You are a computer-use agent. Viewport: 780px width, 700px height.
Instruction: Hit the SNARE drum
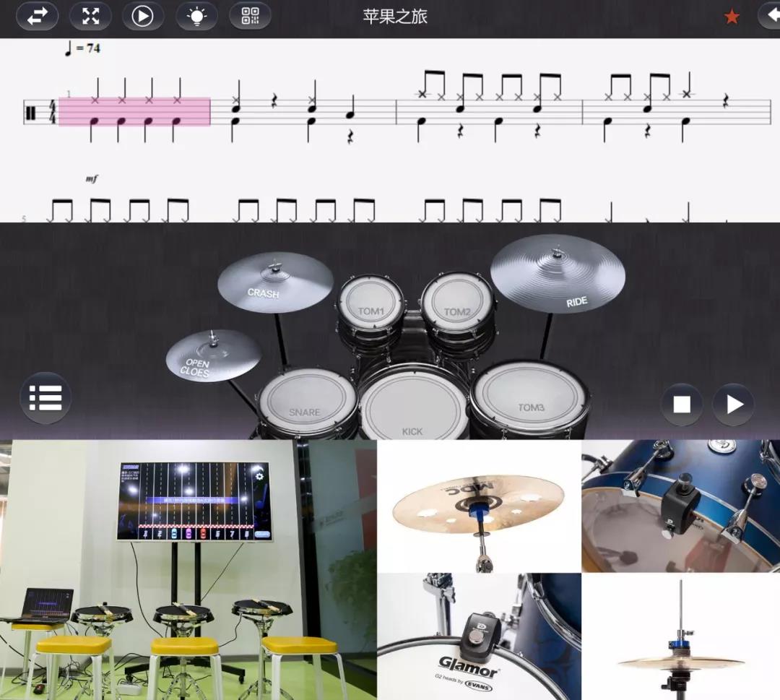(308, 403)
